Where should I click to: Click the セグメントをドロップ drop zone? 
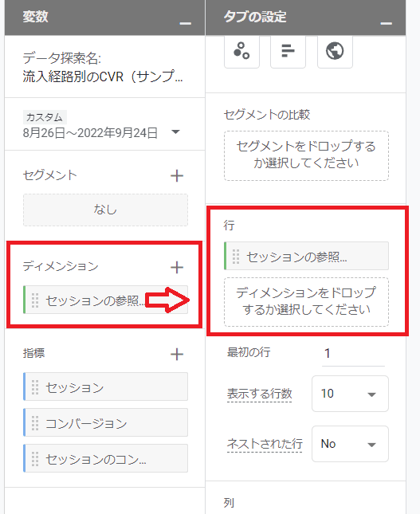pyautogui.click(x=306, y=155)
